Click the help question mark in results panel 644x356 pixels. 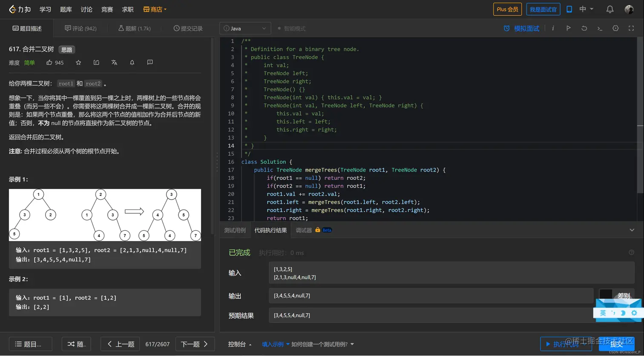[x=631, y=252]
